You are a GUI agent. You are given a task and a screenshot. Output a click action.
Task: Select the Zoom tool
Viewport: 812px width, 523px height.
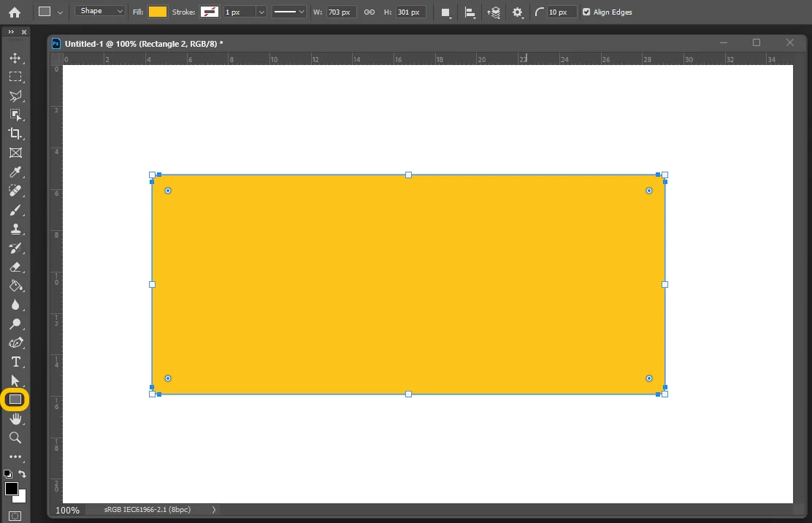pyautogui.click(x=15, y=438)
